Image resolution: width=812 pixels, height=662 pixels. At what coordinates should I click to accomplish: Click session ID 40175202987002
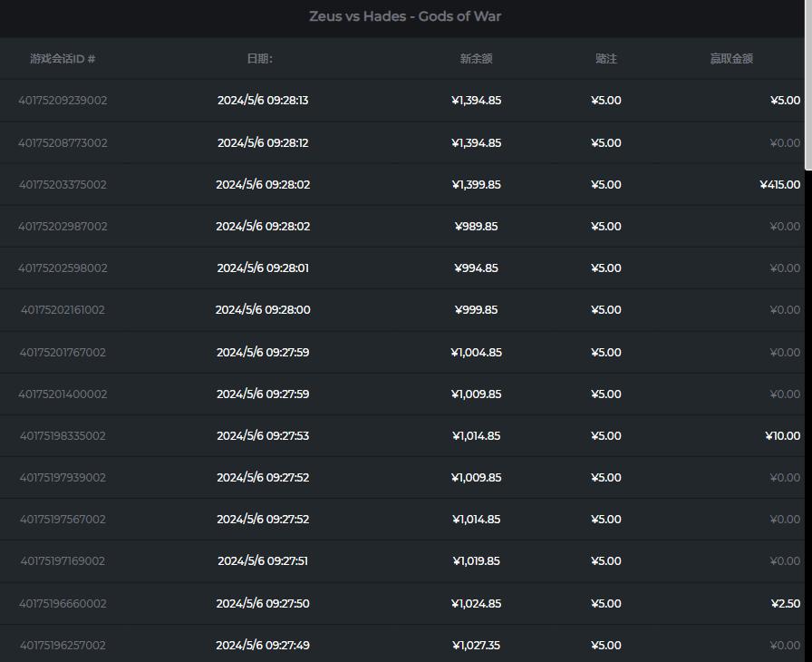pyautogui.click(x=63, y=227)
